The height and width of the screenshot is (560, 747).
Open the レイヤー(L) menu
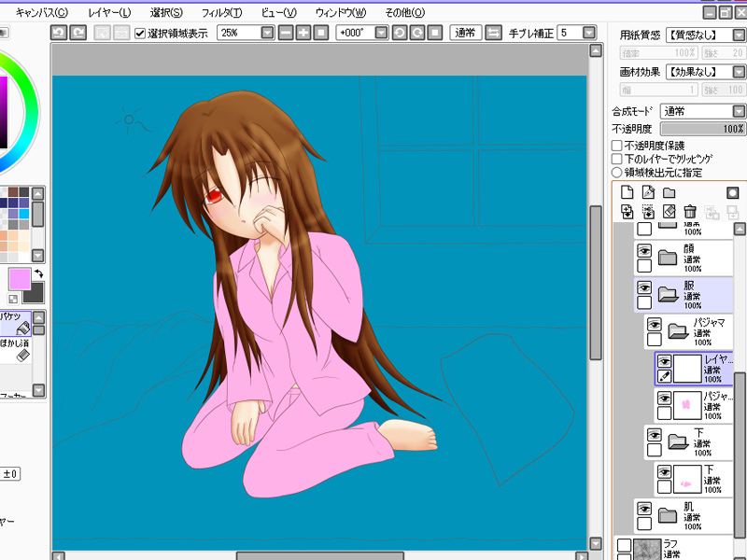(109, 12)
